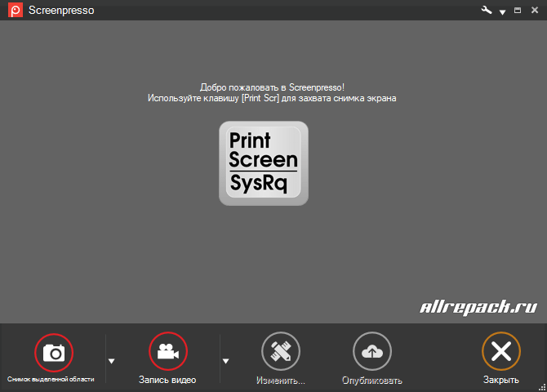Click the Print Screen SysRq key image

coord(264,163)
